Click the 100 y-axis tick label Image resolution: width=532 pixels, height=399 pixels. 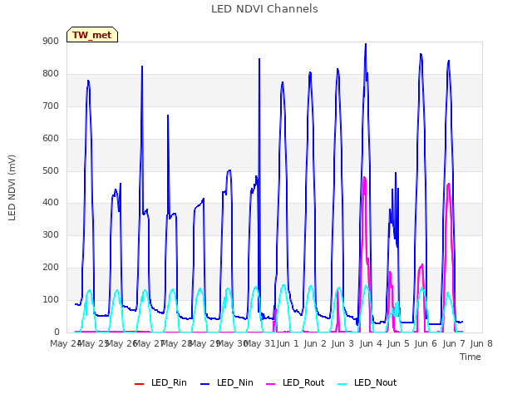coord(51,299)
